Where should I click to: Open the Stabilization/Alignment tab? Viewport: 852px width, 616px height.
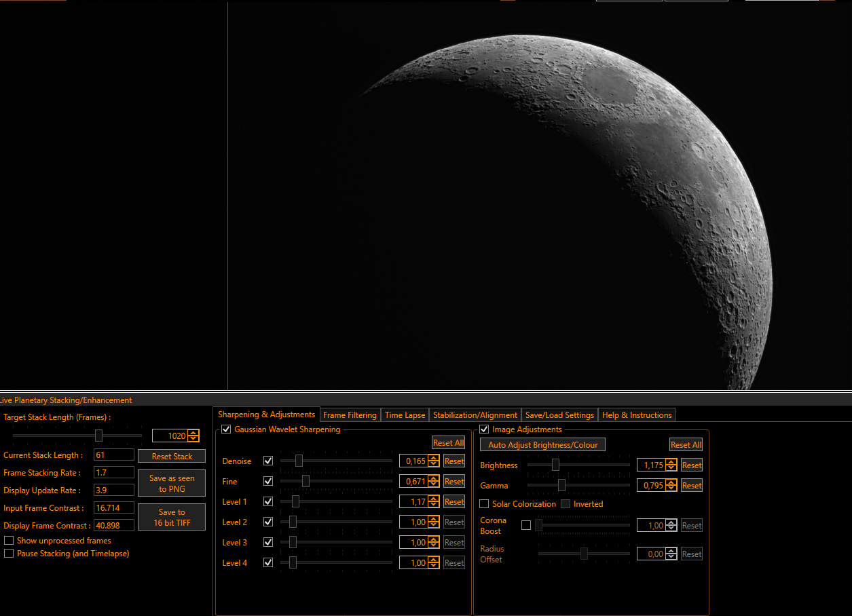tap(475, 415)
